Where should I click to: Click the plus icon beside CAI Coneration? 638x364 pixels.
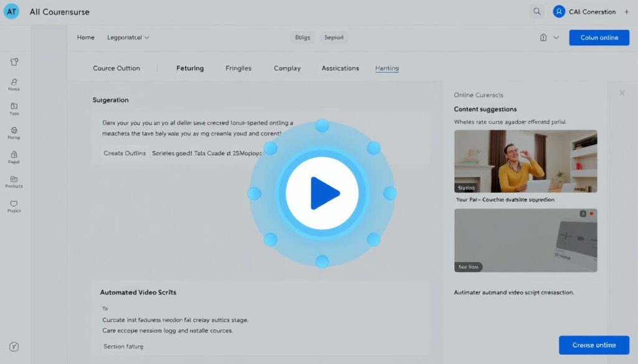pos(627,12)
